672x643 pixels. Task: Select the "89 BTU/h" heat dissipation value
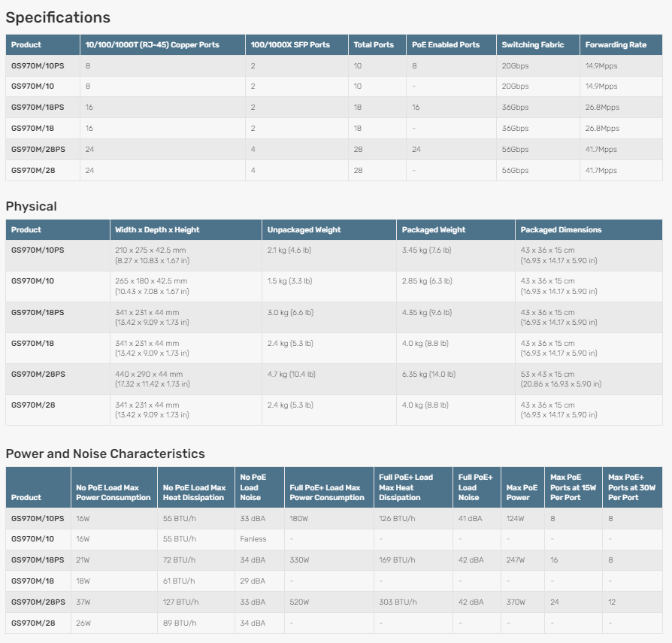[180, 623]
